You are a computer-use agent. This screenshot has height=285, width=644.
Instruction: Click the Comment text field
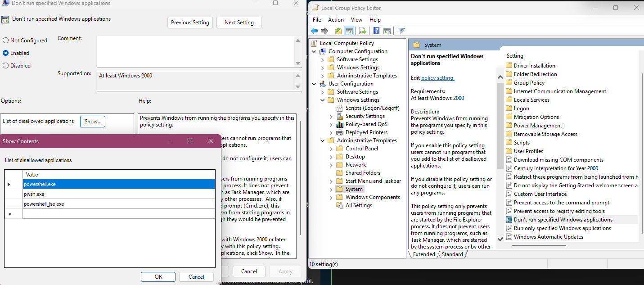(196, 52)
